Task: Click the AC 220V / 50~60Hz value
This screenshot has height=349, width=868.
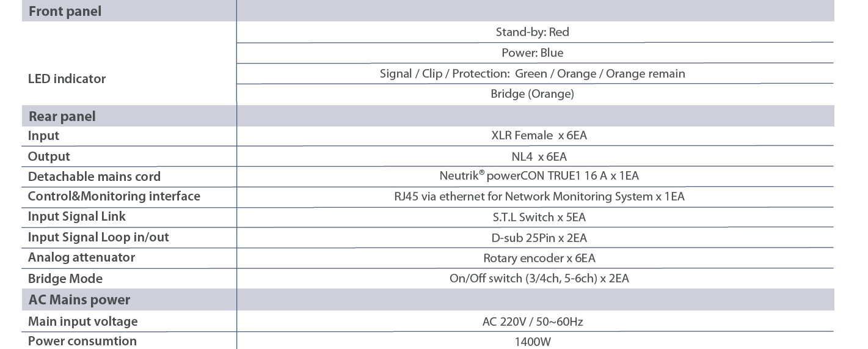Action: (533, 321)
